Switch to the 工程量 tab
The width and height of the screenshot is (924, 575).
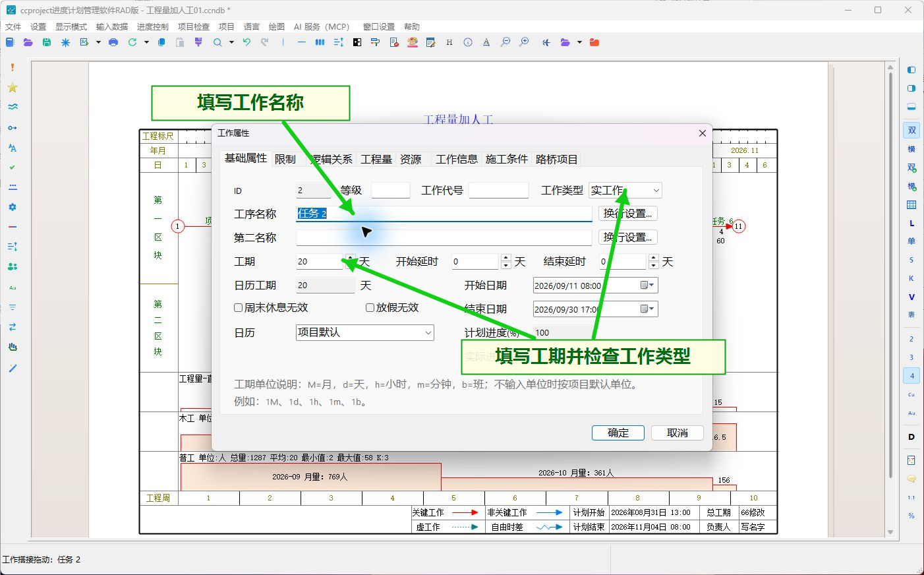point(376,159)
